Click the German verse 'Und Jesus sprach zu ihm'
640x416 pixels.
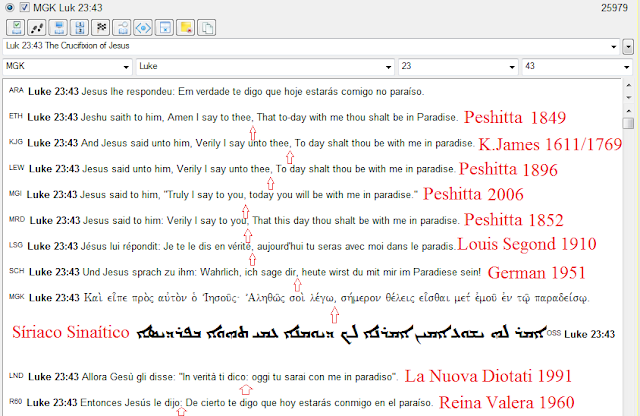[282, 272]
